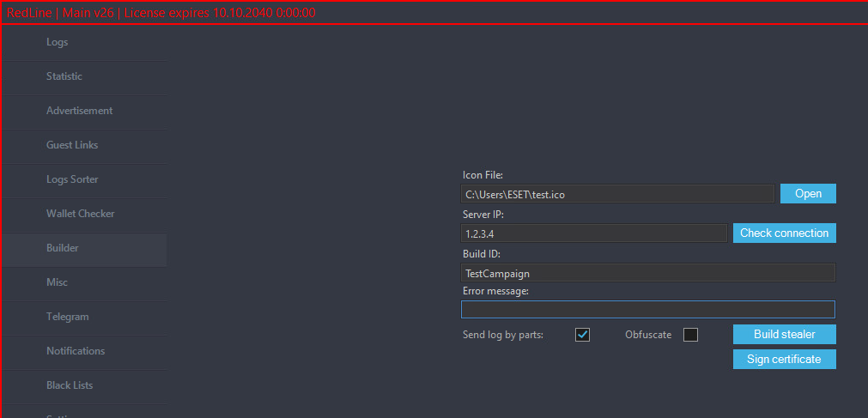Viewport: 868px width, 418px height.
Task: Select the Build ID text field
Action: 647,273
